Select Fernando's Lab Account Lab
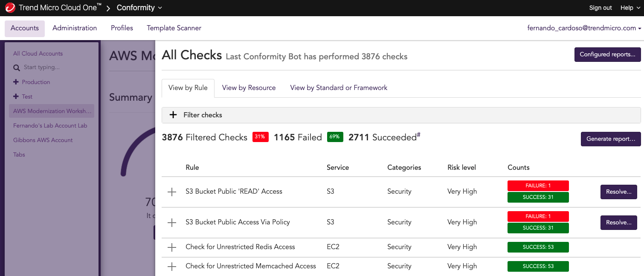Viewport: 644px width, 276px height. pyautogui.click(x=50, y=126)
